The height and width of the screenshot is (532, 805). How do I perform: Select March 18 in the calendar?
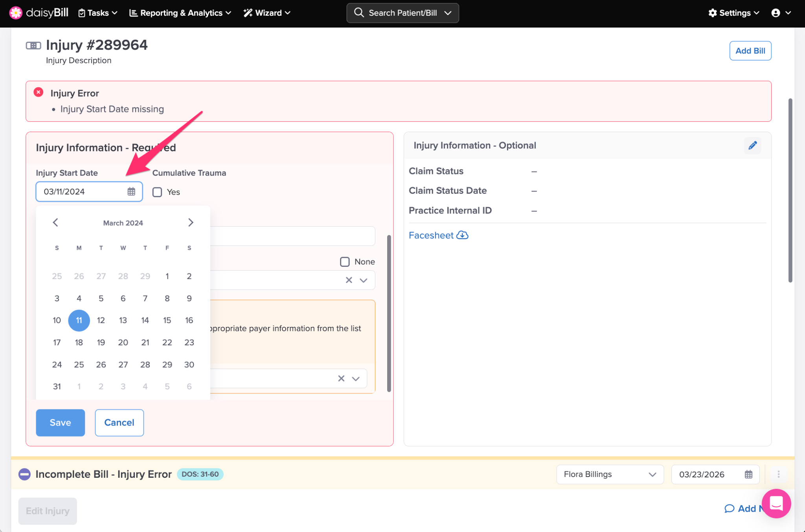(79, 342)
